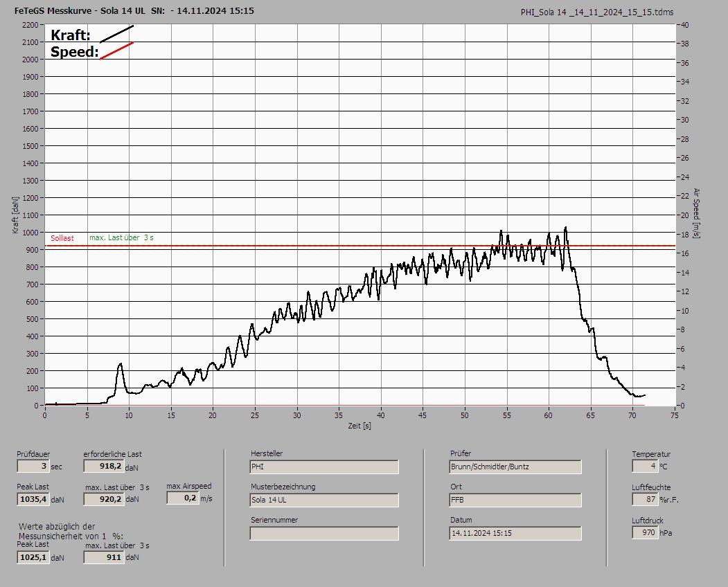Viewport: 728px width, 587px height.
Task: Click the Kraft [daN] axis label
Action: tap(15, 215)
